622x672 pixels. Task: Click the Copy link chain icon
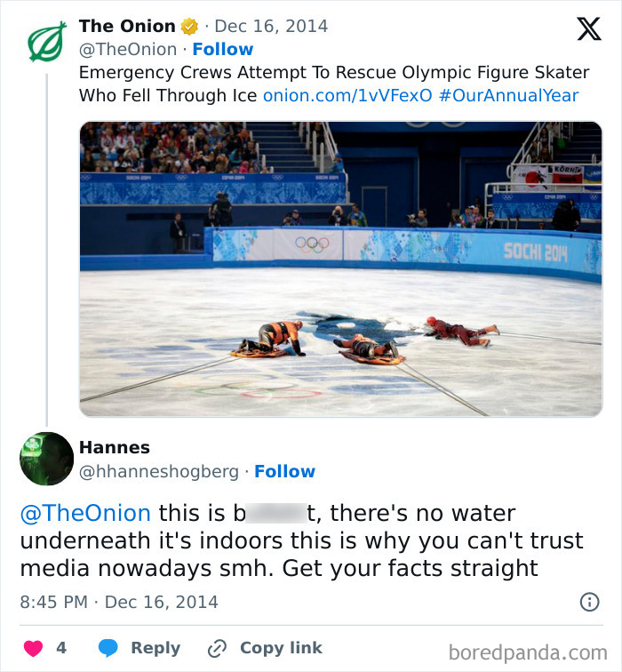[x=216, y=648]
